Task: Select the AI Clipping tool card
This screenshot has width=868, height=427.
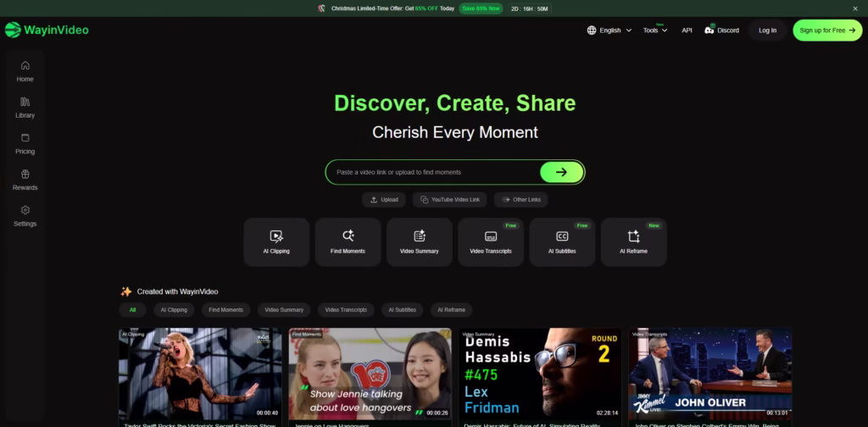Action: pos(276,241)
